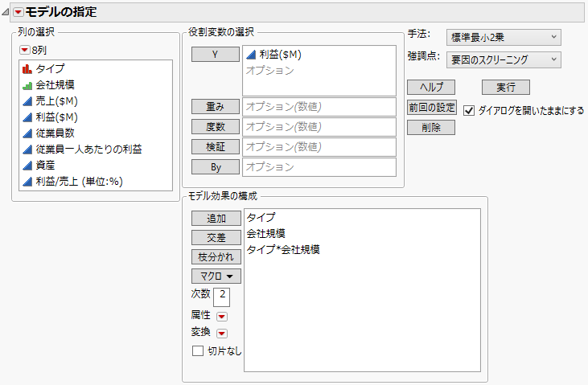Open the 属性 red triangle menu
The image size is (588, 385).
[x=222, y=317]
